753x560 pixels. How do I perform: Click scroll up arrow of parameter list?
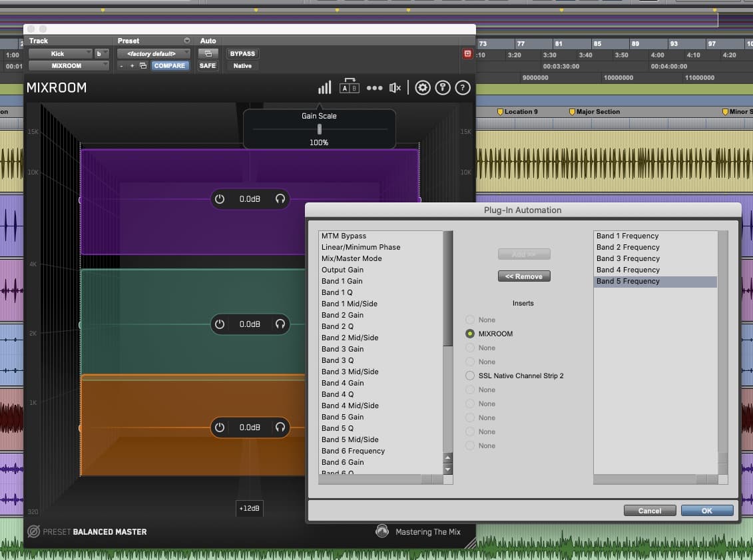447,457
